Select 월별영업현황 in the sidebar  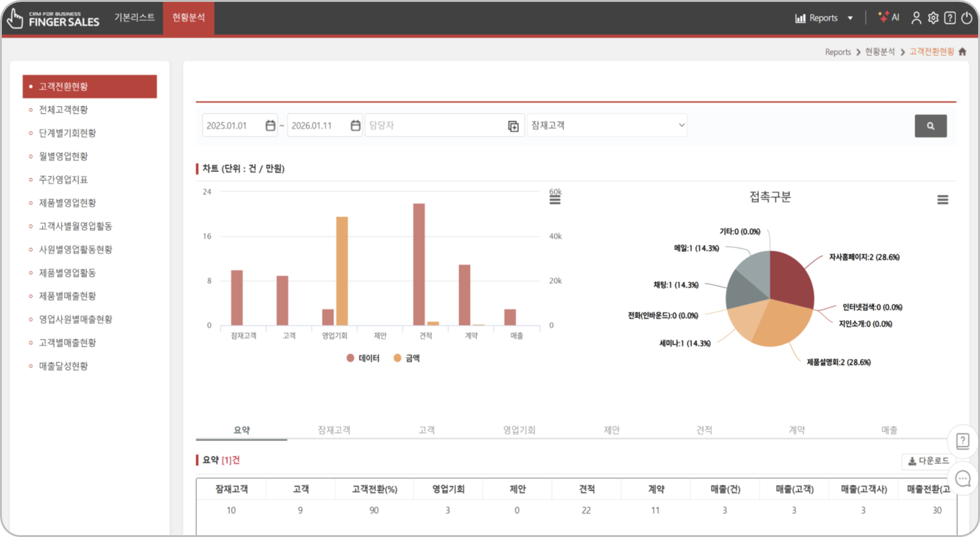pos(64,156)
